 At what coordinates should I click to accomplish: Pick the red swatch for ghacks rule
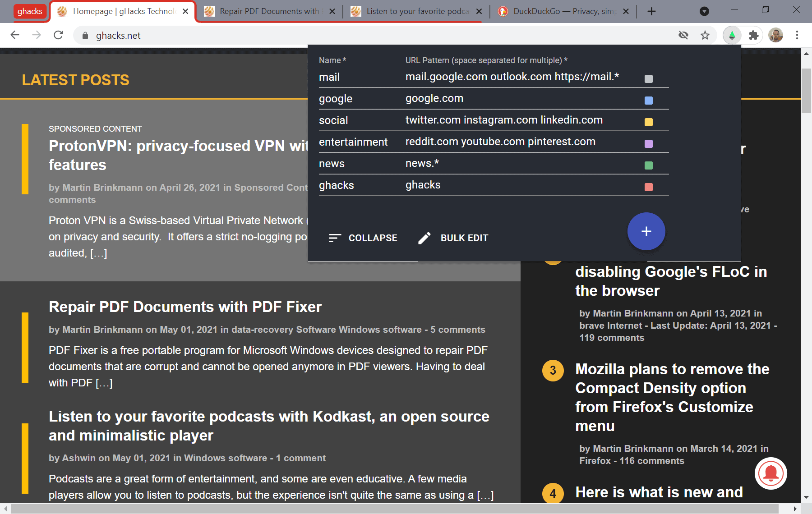click(649, 187)
